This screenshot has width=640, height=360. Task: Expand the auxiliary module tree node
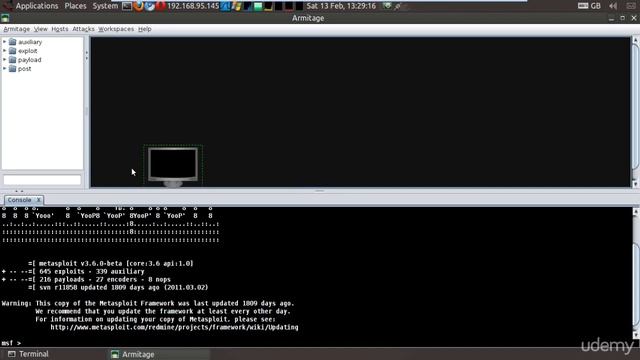pyautogui.click(x=4, y=42)
